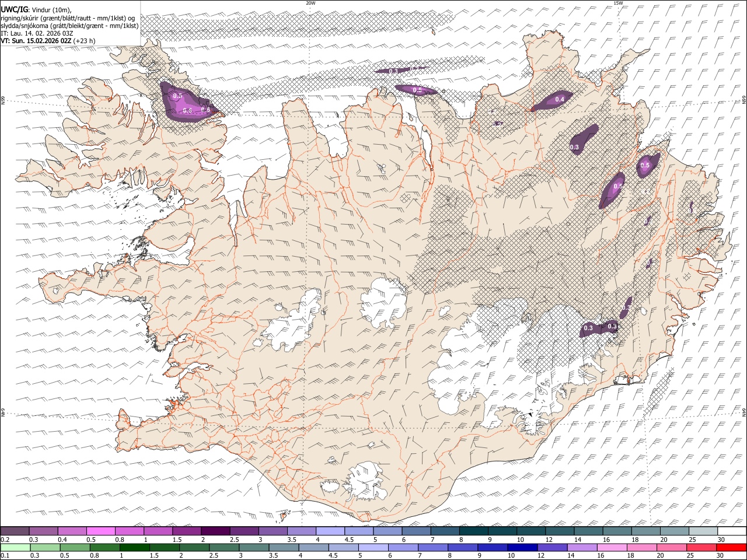Screen dimensions: 747x560
Task: Click the darkest green 1–1.5 rain scale swatch
Action: [x=135, y=547]
